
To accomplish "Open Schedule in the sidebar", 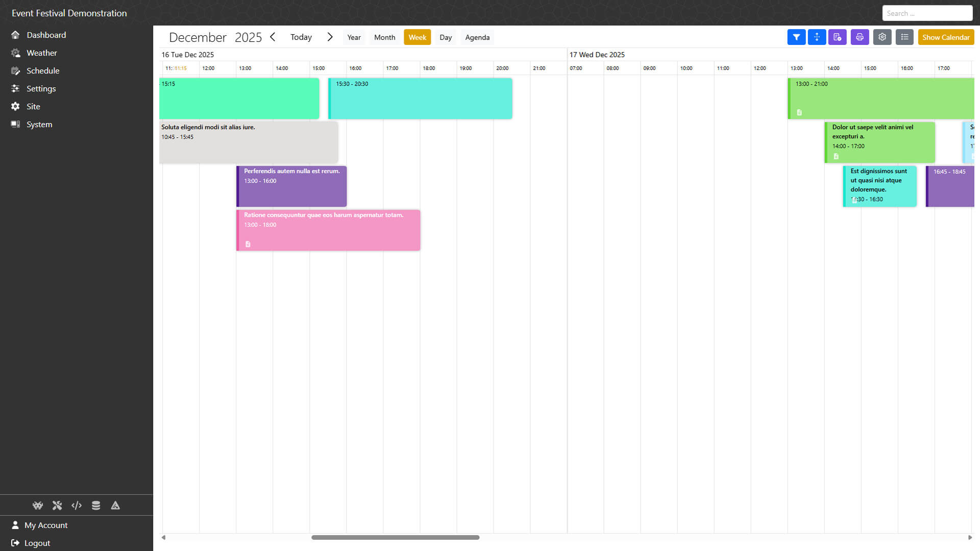I will pyautogui.click(x=43, y=71).
